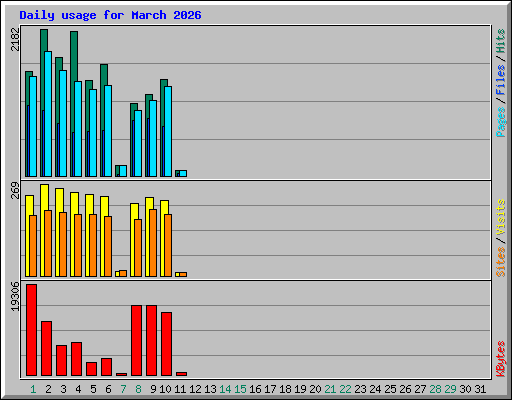Click day 20 on the x-axis
This screenshot has width=512, height=400.
coord(315,389)
